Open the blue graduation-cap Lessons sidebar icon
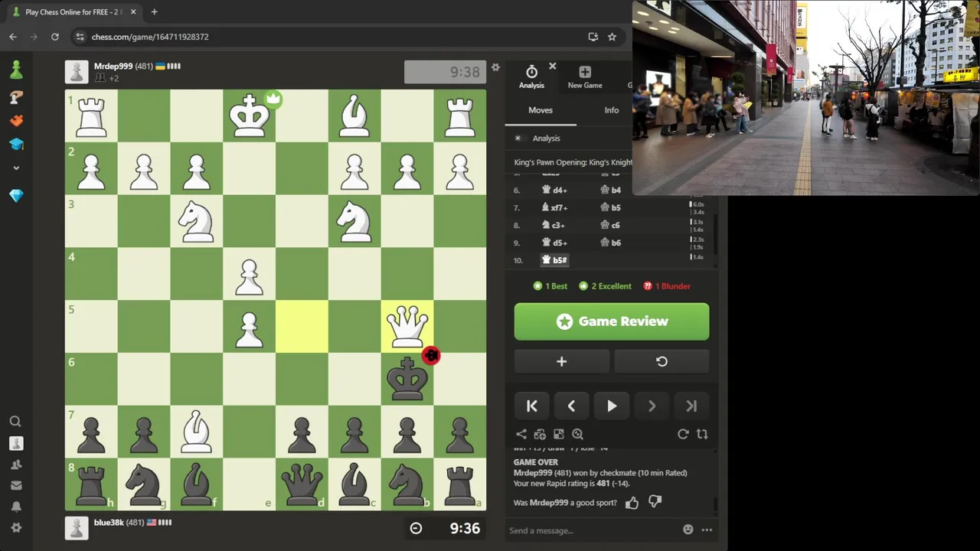The height and width of the screenshot is (551, 980). [x=16, y=144]
